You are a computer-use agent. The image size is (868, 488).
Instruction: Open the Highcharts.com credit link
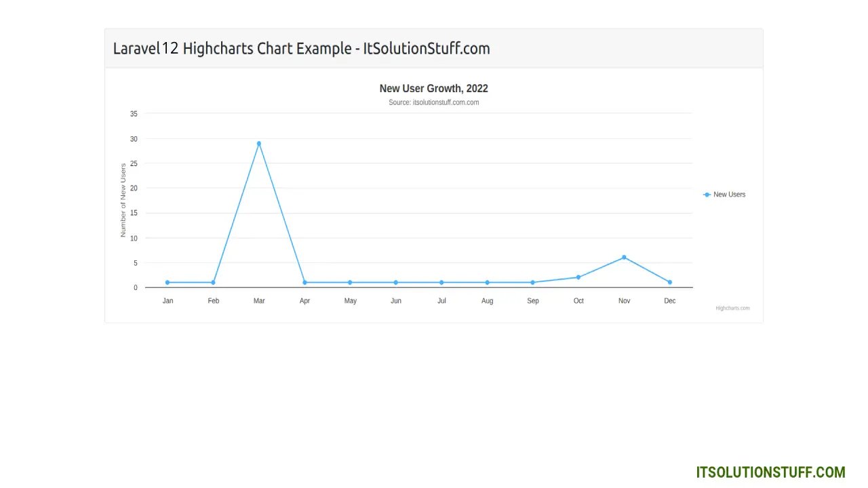pyautogui.click(x=732, y=308)
